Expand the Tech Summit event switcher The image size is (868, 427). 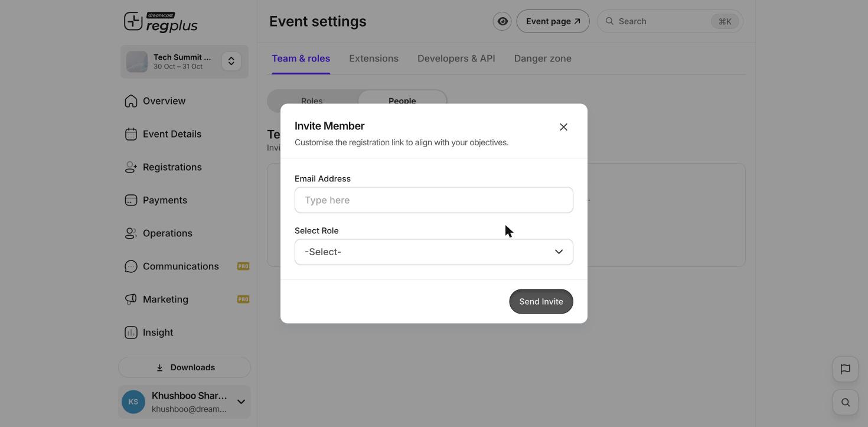[x=231, y=61]
